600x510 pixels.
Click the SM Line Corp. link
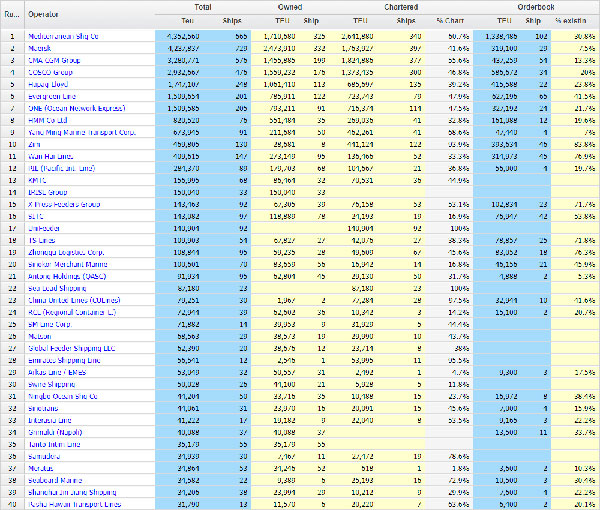coord(50,324)
